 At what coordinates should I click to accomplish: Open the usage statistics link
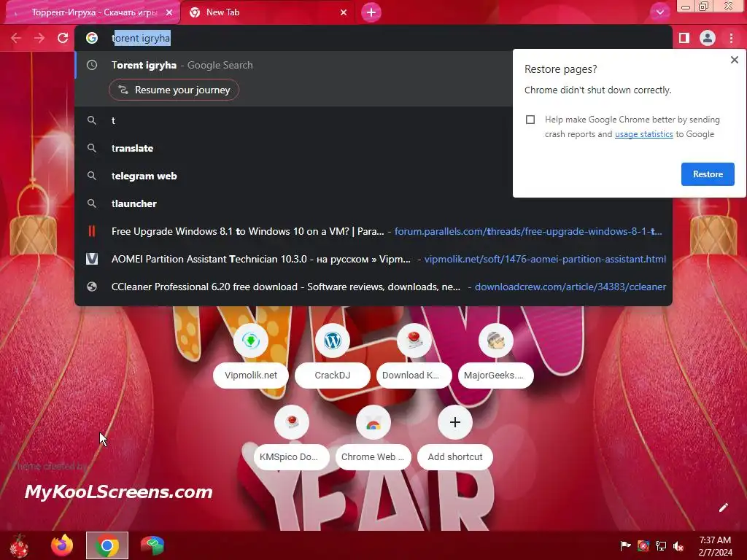click(x=643, y=134)
